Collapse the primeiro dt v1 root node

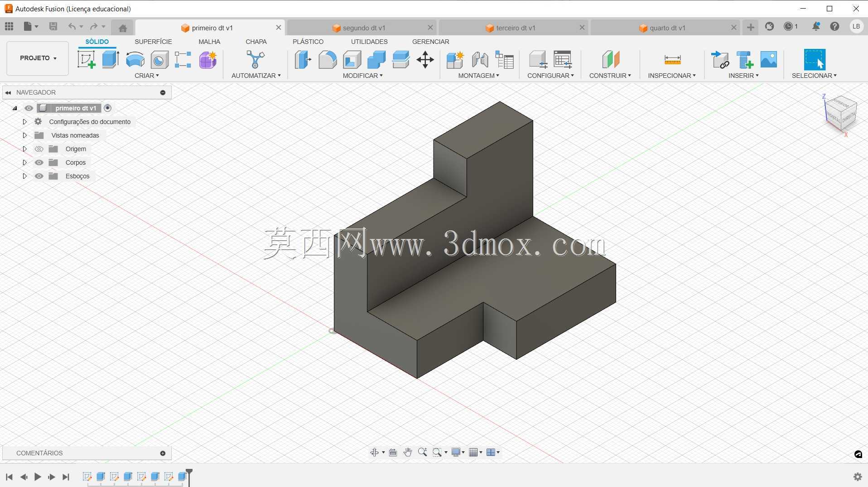(15, 108)
